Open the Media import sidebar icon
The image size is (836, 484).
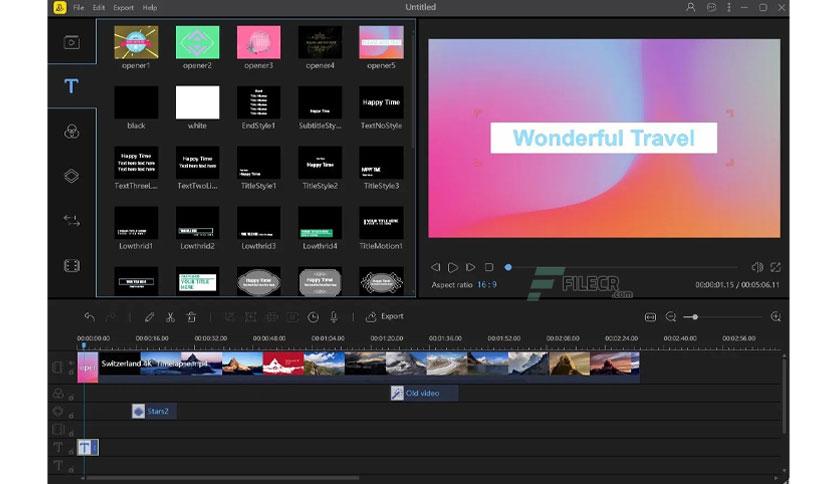point(71,42)
